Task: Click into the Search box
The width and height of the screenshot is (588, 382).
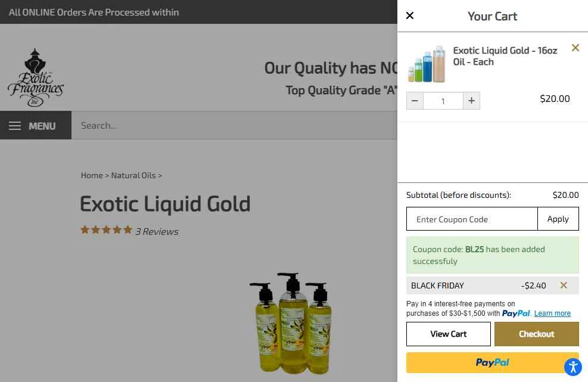Action: pos(234,125)
